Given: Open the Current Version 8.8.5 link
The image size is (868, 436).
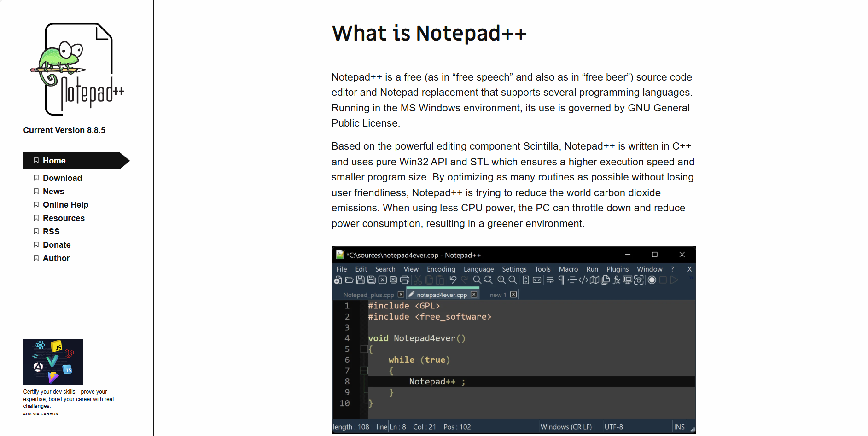Looking at the screenshot, I should [x=64, y=130].
